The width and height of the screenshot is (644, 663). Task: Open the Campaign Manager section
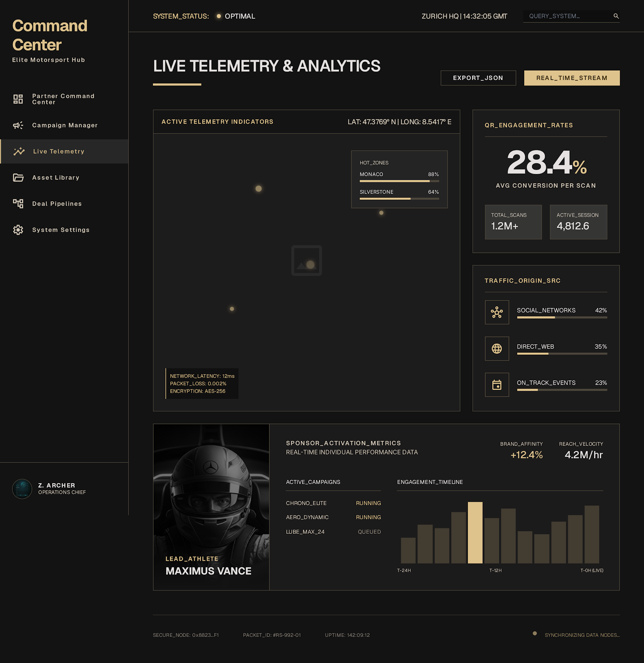64,125
